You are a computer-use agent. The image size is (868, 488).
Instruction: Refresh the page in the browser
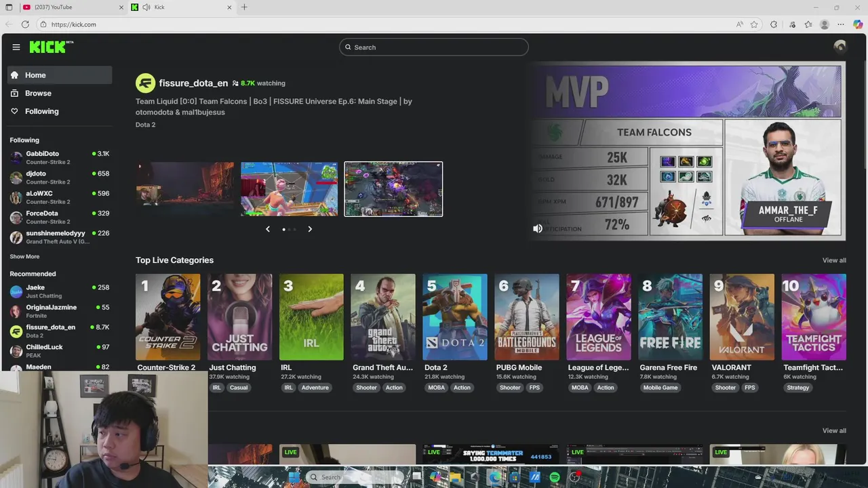click(25, 24)
